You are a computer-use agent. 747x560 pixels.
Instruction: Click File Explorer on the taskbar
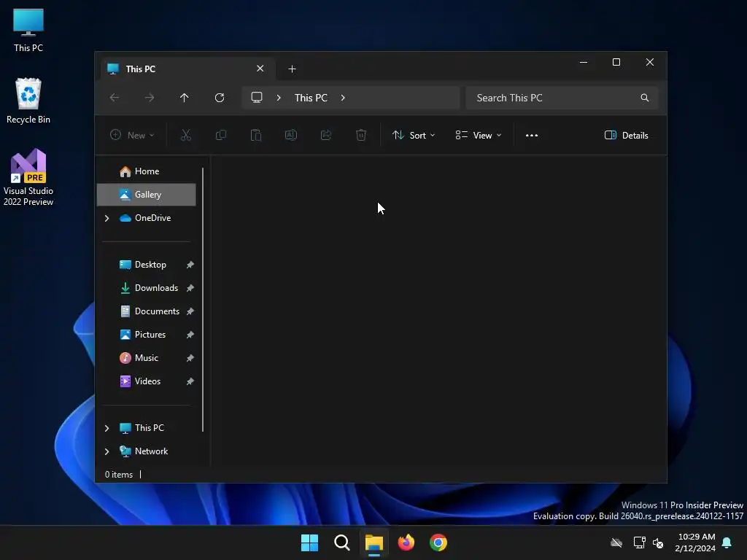point(374,542)
